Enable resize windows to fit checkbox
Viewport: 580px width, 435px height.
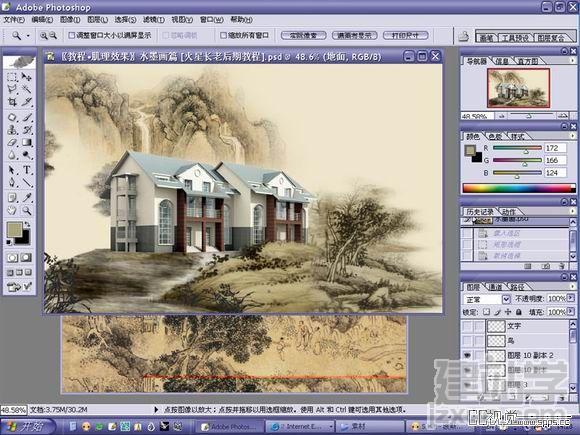tap(72, 36)
